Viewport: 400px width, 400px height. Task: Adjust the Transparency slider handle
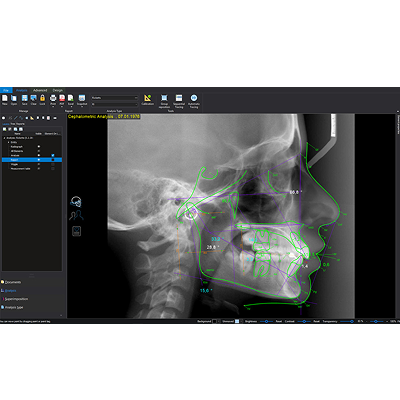coord(352,321)
